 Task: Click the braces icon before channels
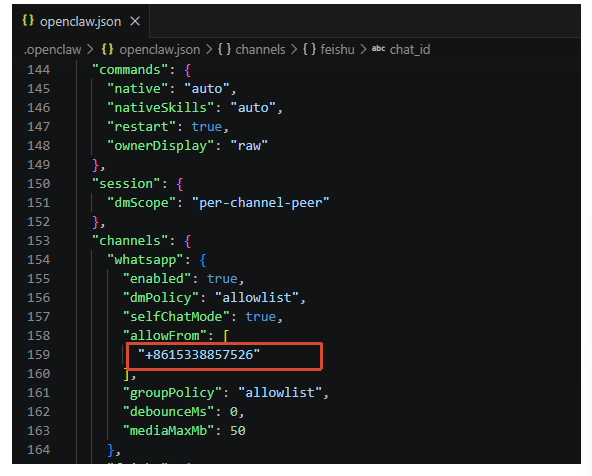coord(224,49)
